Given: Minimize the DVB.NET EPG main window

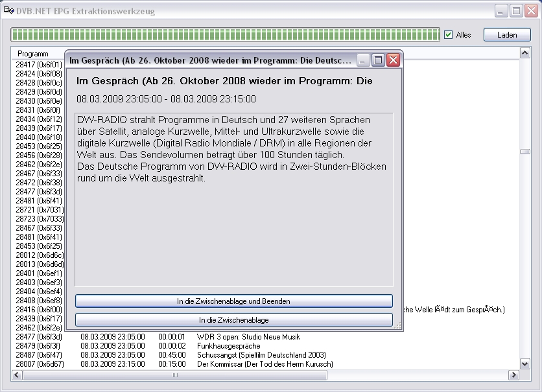Looking at the screenshot, I should coord(501,11).
